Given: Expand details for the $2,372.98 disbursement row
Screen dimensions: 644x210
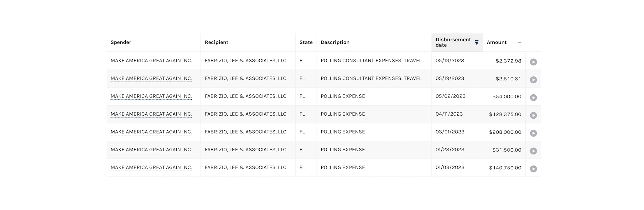Looking at the screenshot, I should coord(533,62).
